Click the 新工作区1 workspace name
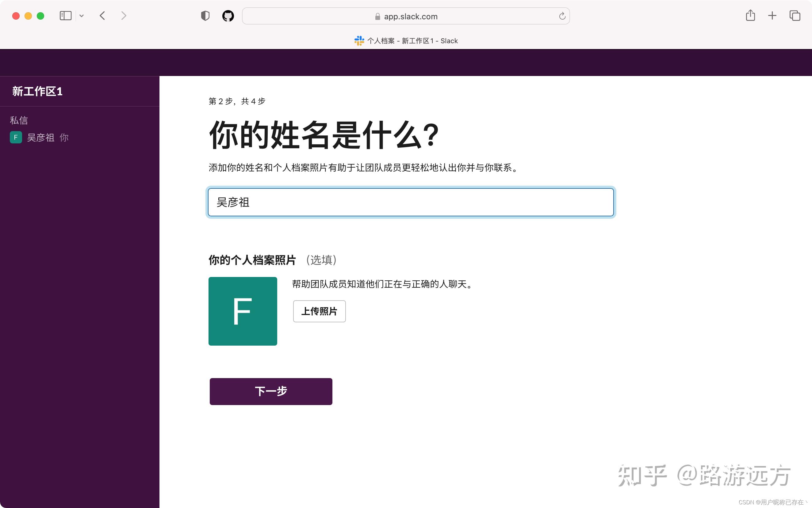The height and width of the screenshot is (508, 812). 37,91
